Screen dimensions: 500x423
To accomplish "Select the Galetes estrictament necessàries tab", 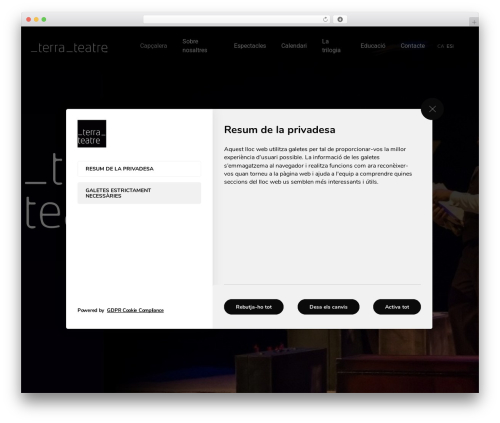I will pyautogui.click(x=139, y=193).
